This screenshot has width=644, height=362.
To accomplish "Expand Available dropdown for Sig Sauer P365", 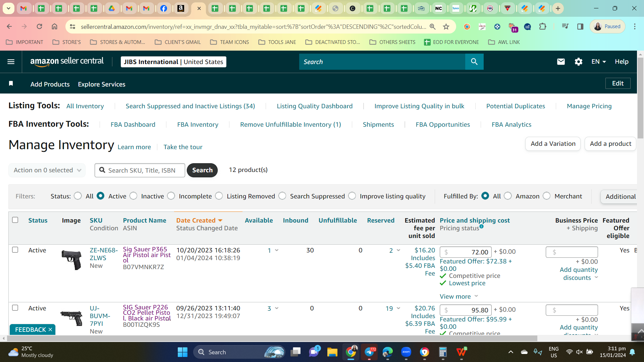I will pos(277,250).
